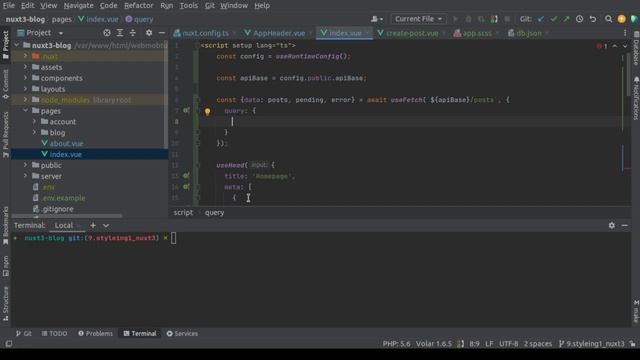Viewport: 640px width, 360px height.
Task: Open the Refactor menu
Action: (x=138, y=6)
